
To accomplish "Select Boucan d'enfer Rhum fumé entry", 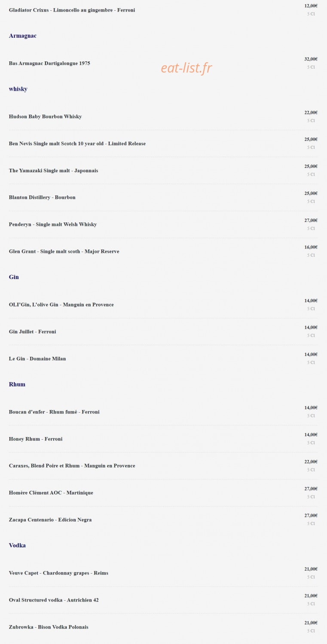I will (54, 412).
